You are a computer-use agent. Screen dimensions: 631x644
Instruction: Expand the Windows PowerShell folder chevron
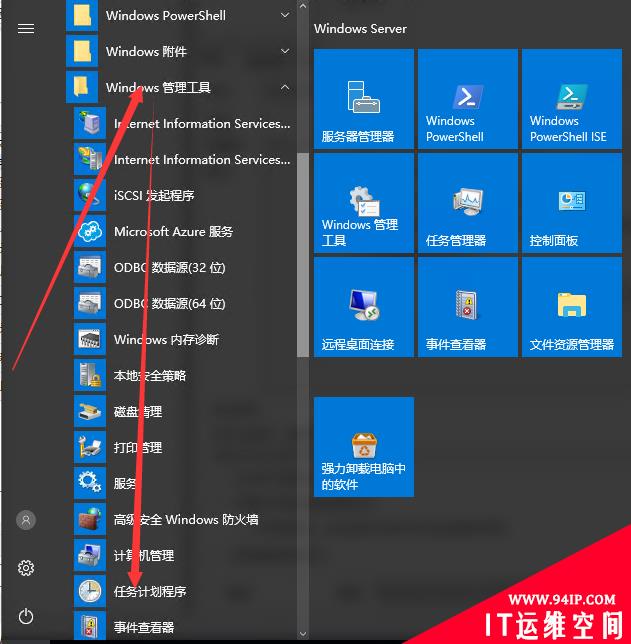285,15
